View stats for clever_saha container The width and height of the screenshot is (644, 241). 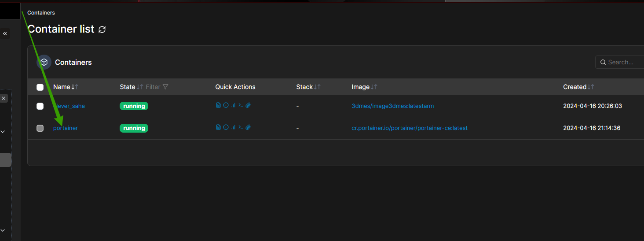233,105
